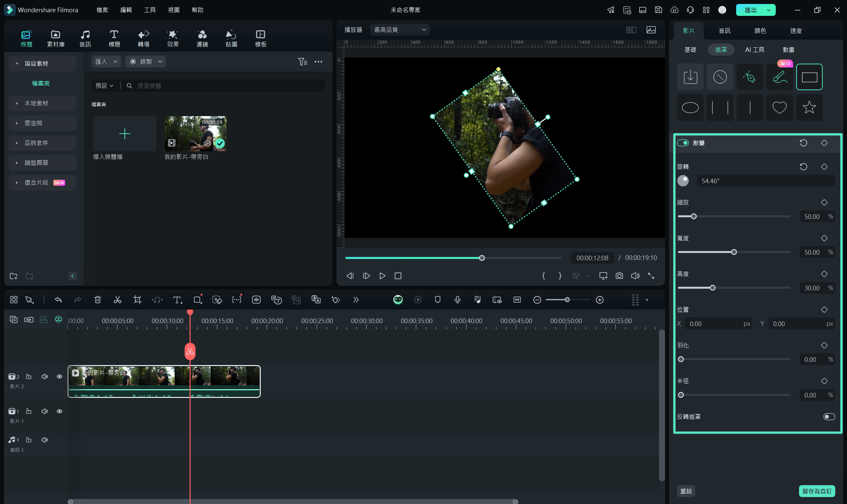This screenshot has height=504, width=847.
Task: Click the 儲存為自訂 button
Action: pos(817,491)
